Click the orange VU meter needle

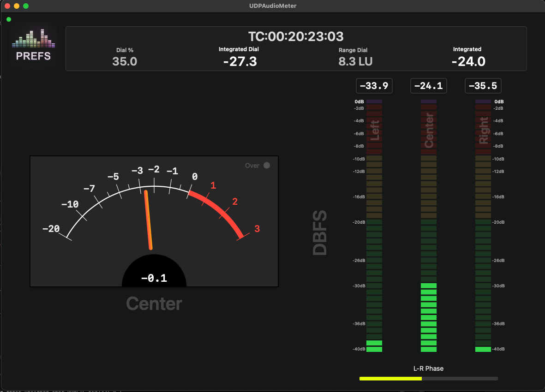[x=149, y=220]
